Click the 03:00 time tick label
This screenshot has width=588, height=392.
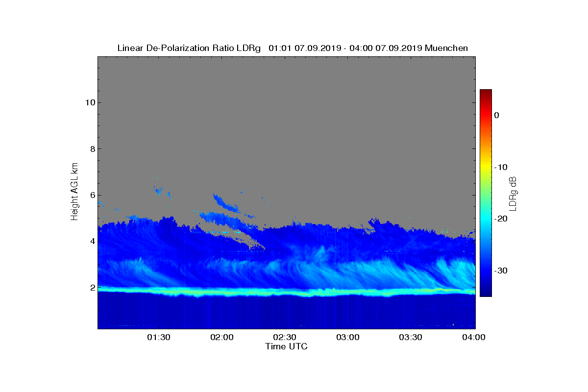point(348,337)
